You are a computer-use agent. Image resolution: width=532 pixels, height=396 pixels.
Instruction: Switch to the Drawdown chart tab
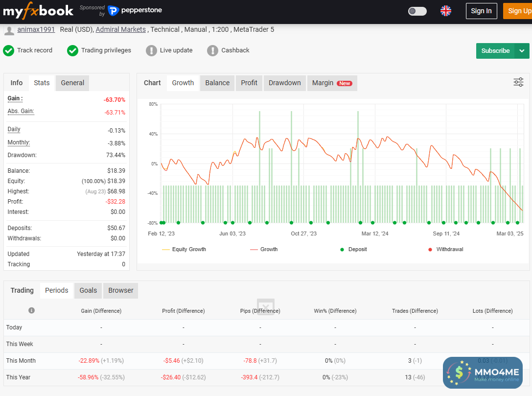tap(284, 83)
